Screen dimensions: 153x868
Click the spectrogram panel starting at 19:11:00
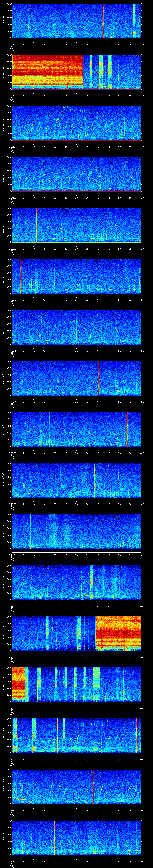click(77, 531)
